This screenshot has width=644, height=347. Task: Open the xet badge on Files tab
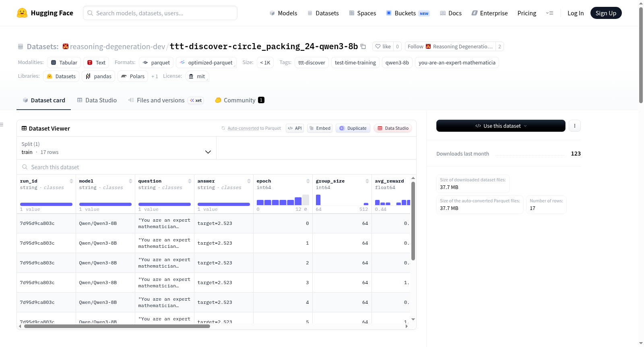pos(196,100)
